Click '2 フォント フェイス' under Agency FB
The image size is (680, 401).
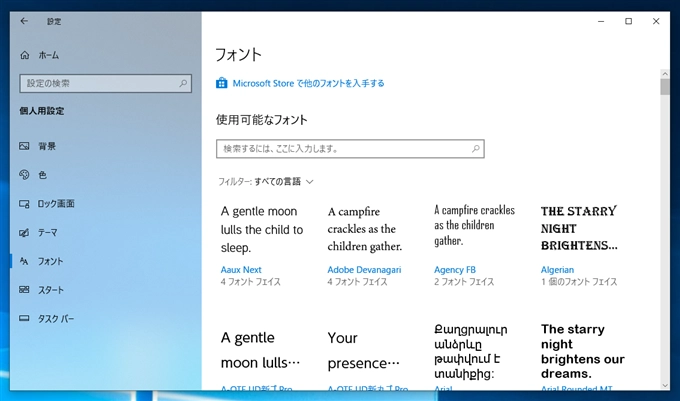pyautogui.click(x=464, y=282)
